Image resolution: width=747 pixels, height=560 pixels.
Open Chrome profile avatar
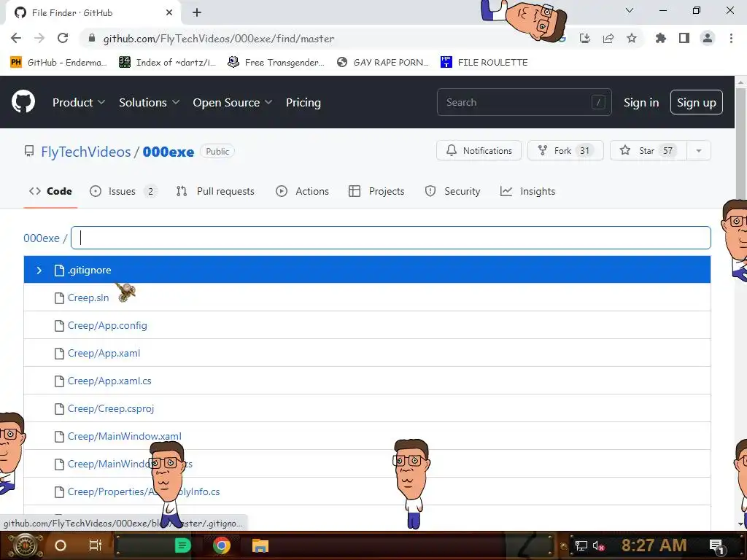point(708,38)
